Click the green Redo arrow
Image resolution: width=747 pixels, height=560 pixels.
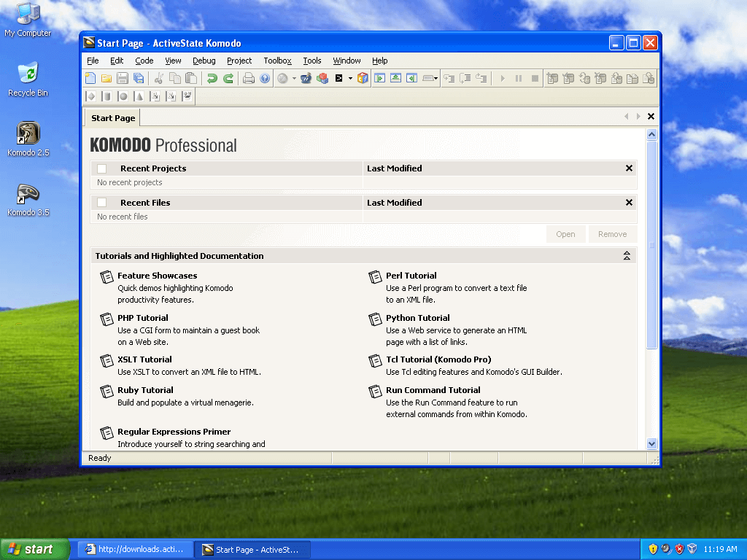click(228, 78)
